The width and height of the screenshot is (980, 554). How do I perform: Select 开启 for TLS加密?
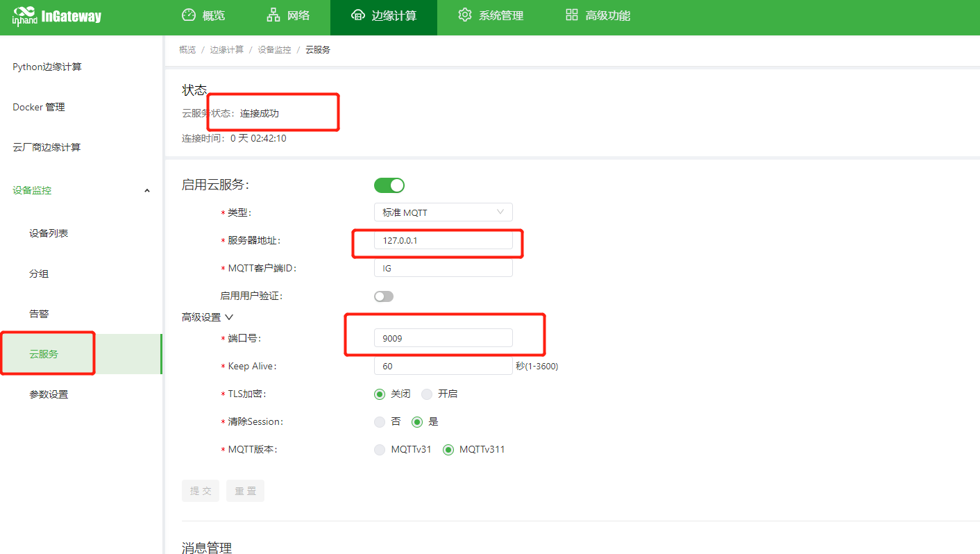[427, 394]
